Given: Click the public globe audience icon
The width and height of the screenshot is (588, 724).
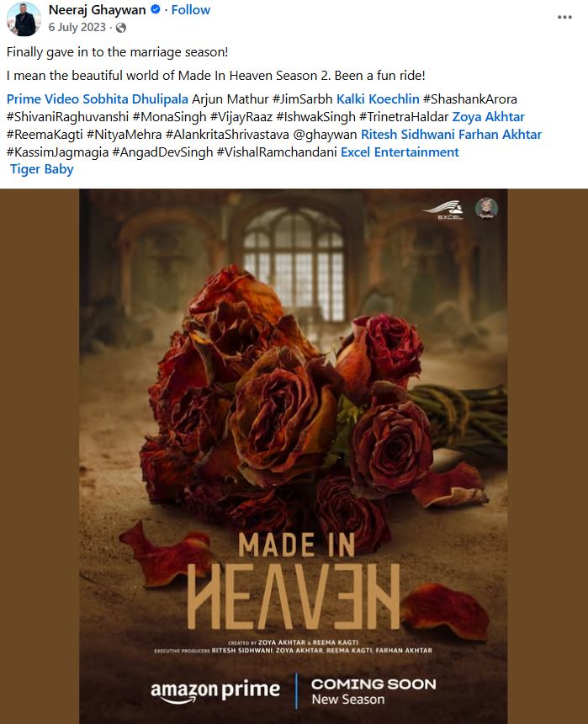Looking at the screenshot, I should (x=121, y=28).
